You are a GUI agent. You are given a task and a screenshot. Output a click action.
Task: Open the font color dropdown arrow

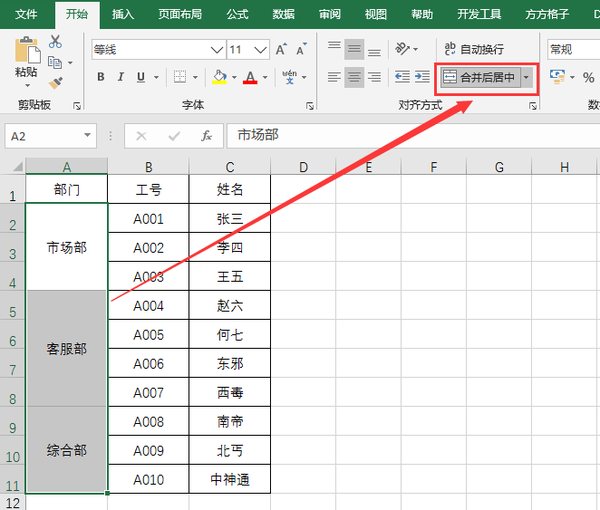[265, 77]
